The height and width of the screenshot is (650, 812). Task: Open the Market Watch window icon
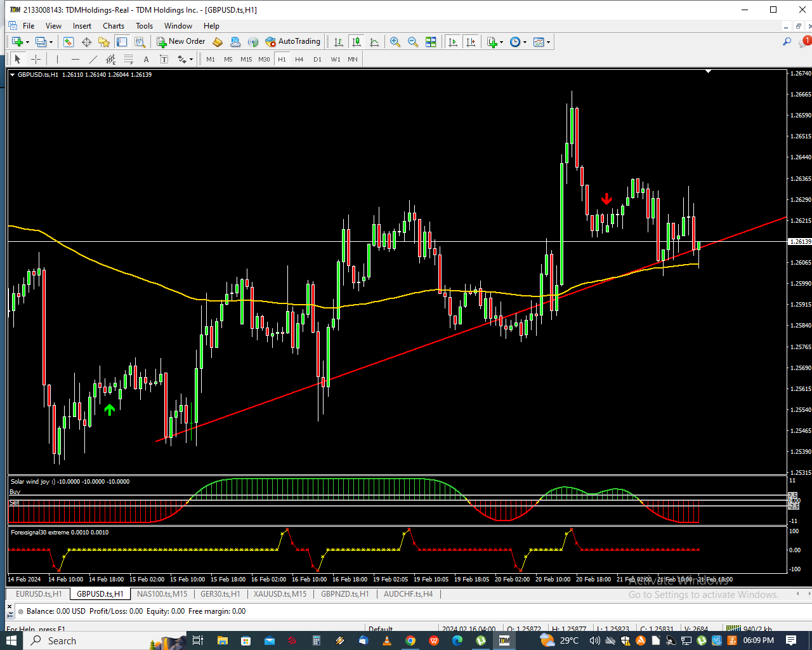pyautogui.click(x=69, y=42)
